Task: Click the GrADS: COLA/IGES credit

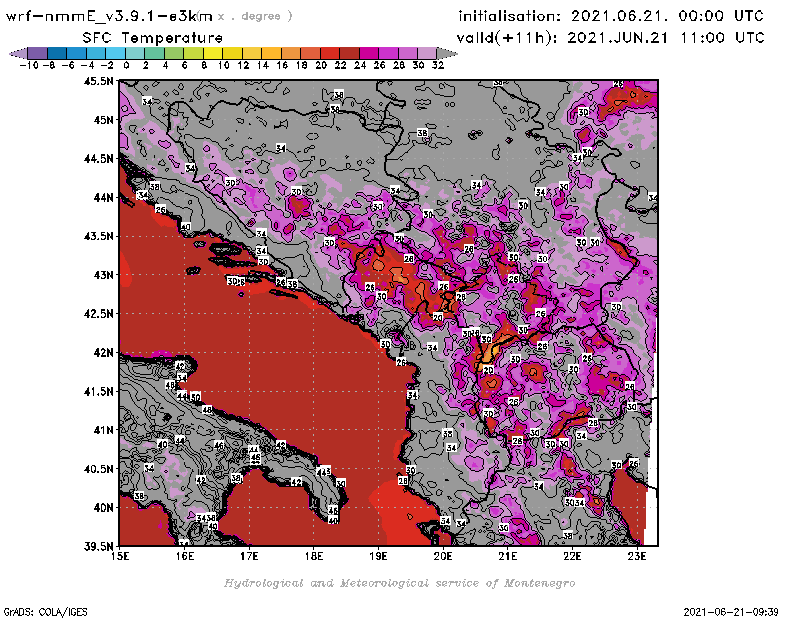Action: click(x=45, y=611)
